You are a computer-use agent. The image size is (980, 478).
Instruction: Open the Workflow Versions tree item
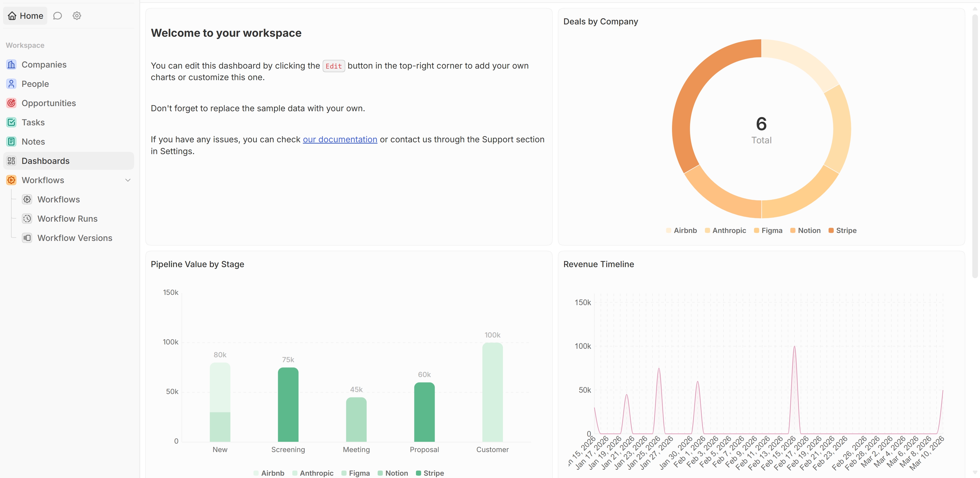76,238
